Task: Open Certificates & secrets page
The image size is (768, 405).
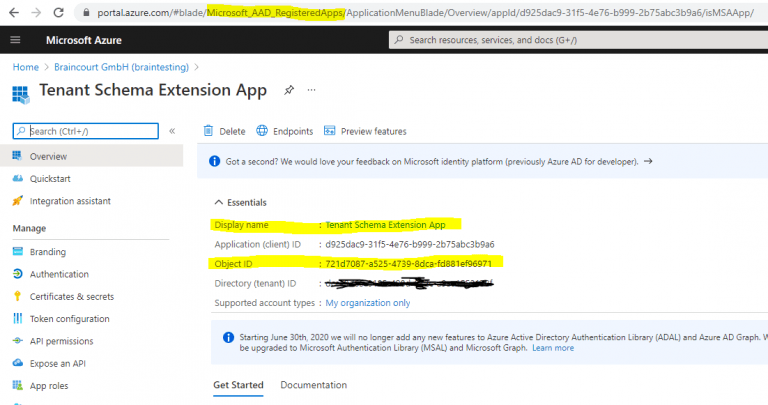Action: click(x=72, y=296)
